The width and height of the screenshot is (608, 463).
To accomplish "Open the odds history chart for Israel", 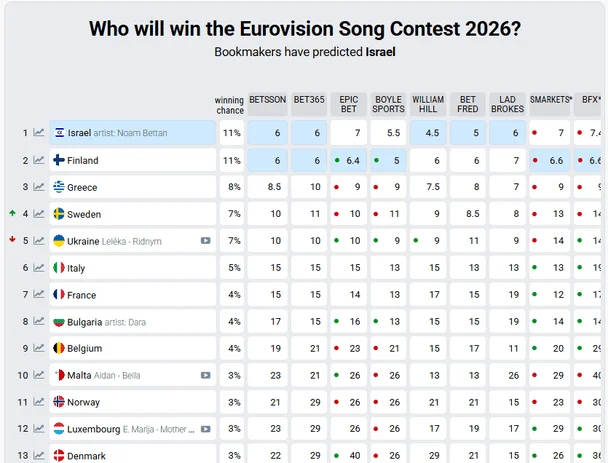I will click(x=38, y=133).
